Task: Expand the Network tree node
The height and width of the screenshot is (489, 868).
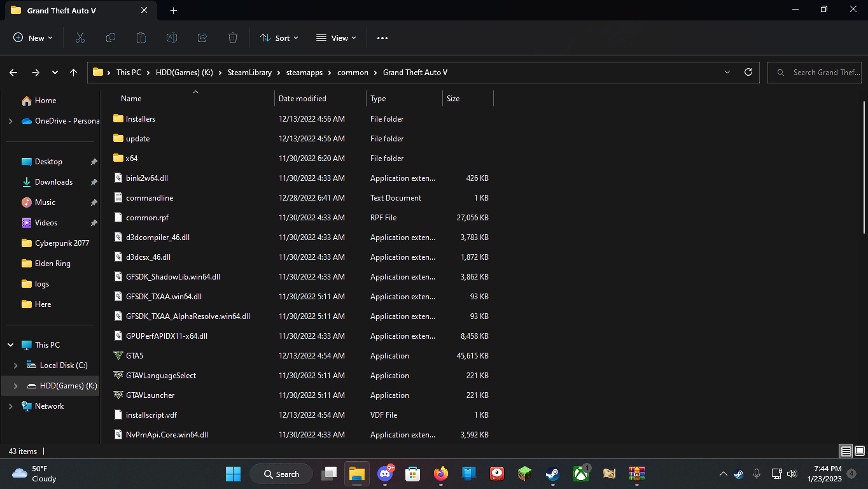Action: pyautogui.click(x=10, y=406)
